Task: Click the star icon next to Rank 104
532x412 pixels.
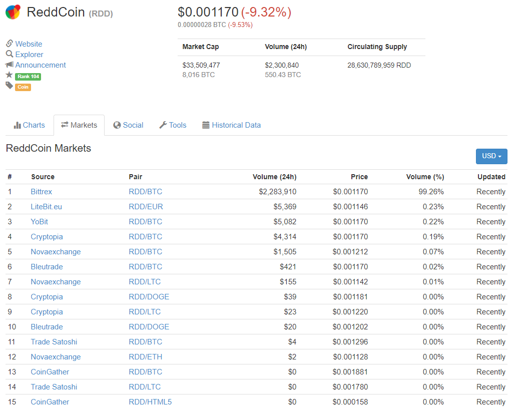Action: coord(9,75)
